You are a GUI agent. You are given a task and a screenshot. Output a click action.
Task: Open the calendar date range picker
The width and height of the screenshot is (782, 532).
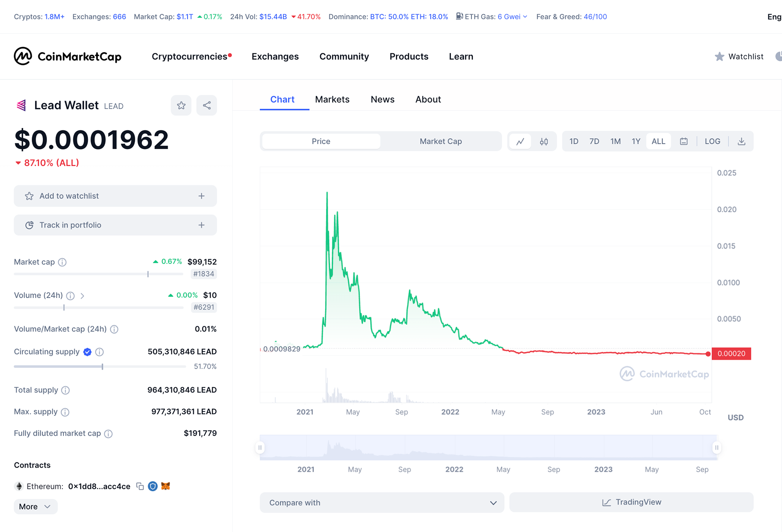[684, 141]
